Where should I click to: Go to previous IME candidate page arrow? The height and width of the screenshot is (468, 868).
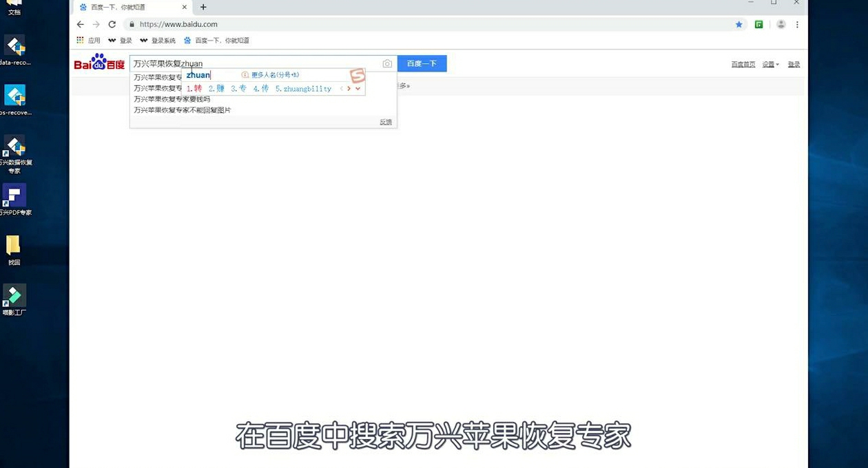point(342,89)
